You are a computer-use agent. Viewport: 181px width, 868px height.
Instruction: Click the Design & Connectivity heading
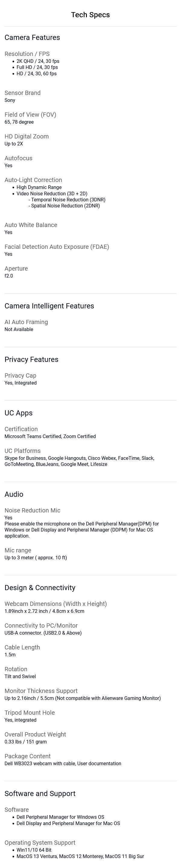tap(40, 588)
